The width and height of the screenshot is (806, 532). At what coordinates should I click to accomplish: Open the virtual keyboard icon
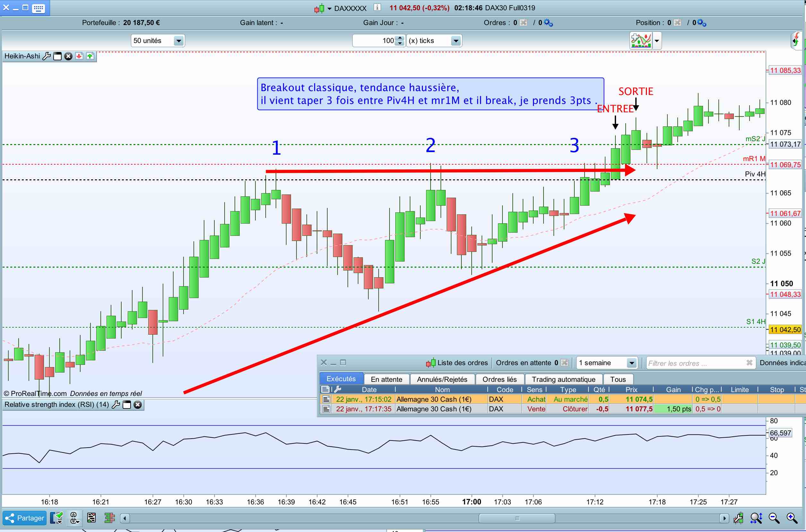point(38,8)
